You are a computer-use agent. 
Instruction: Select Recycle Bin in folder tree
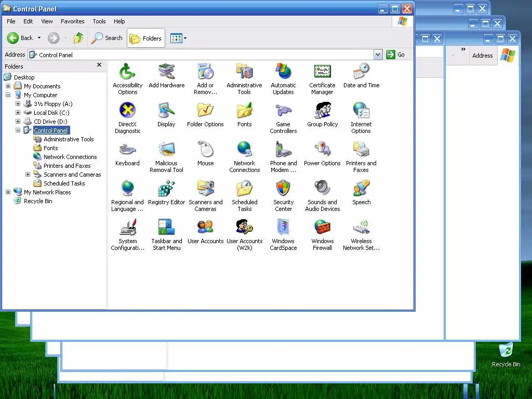pos(38,201)
